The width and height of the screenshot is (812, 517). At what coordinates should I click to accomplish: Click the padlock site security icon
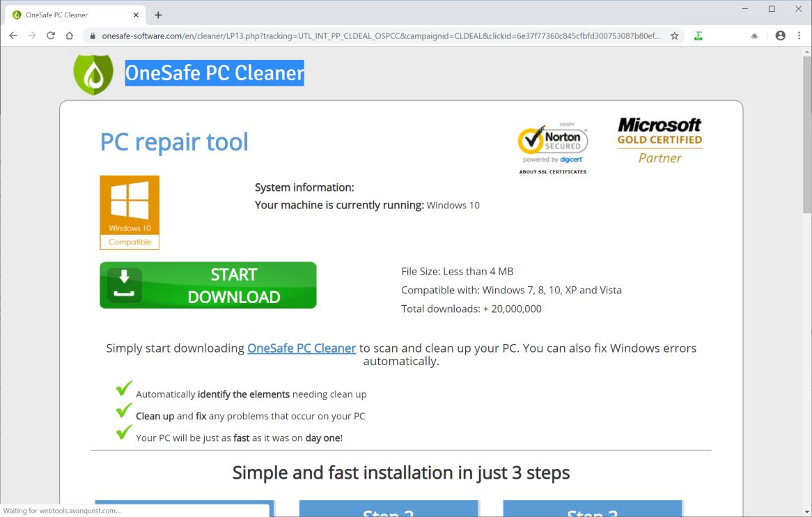click(93, 36)
